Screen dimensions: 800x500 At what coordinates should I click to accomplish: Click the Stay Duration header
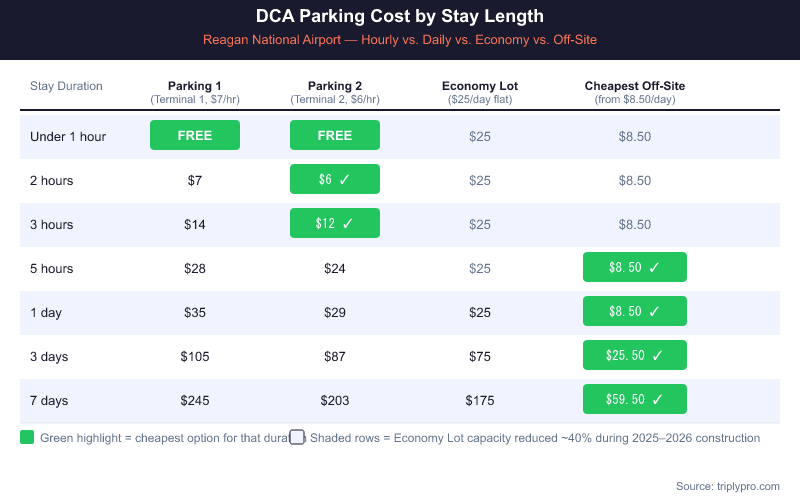click(x=66, y=86)
